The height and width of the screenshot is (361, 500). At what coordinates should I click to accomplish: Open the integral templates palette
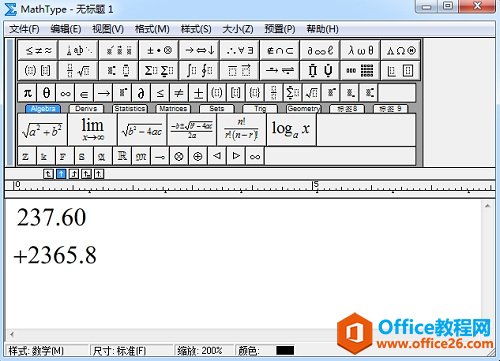199,70
